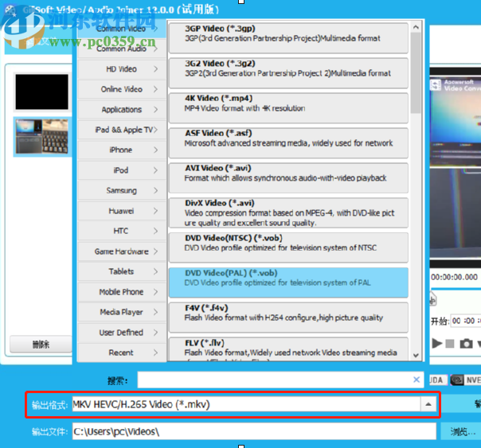Select the iPhone device category
Viewport: 481px width, 448px height.
[x=122, y=150]
